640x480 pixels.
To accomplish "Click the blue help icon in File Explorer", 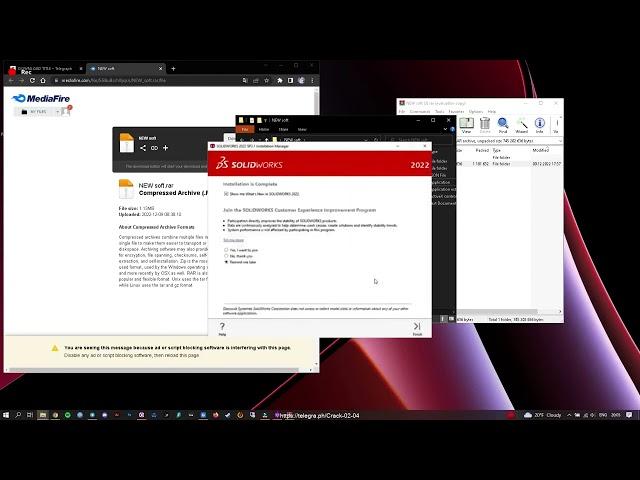I will pos(452,129).
